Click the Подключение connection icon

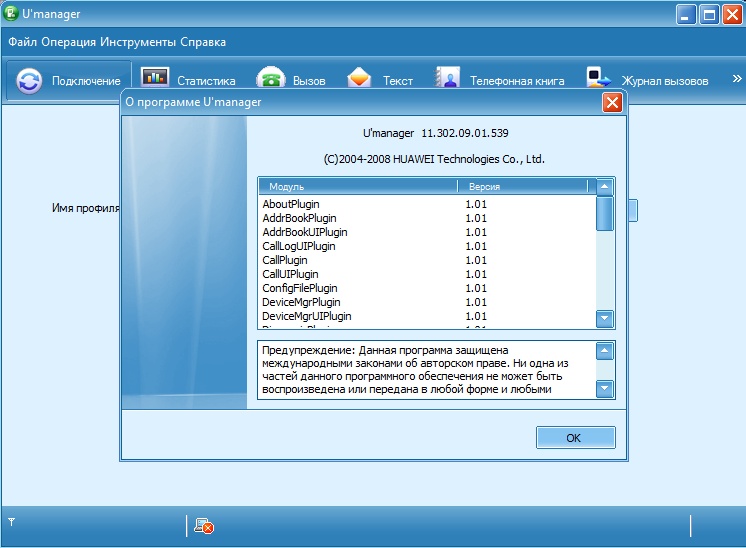(x=30, y=81)
